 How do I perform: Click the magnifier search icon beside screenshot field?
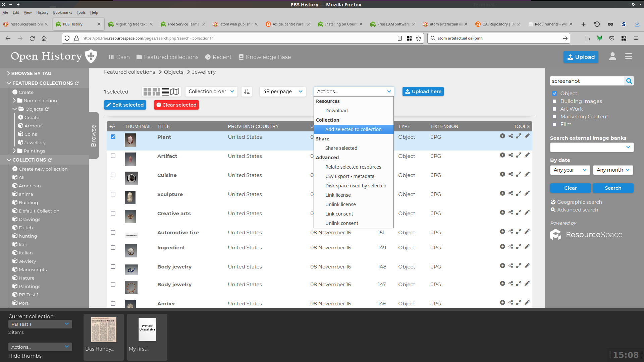629,81
